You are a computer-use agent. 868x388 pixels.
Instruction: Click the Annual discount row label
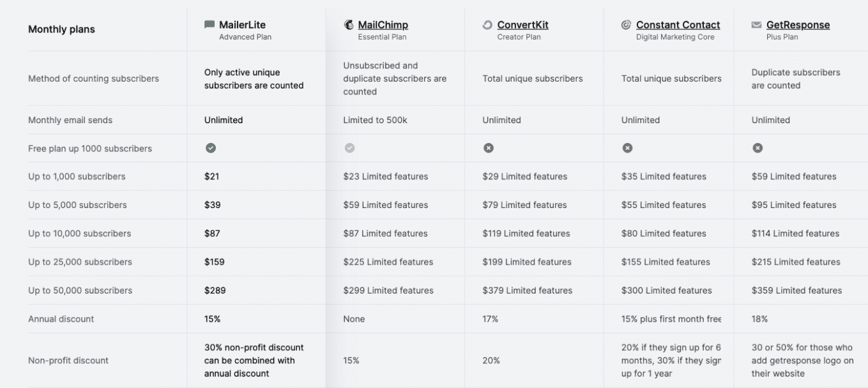tap(61, 319)
